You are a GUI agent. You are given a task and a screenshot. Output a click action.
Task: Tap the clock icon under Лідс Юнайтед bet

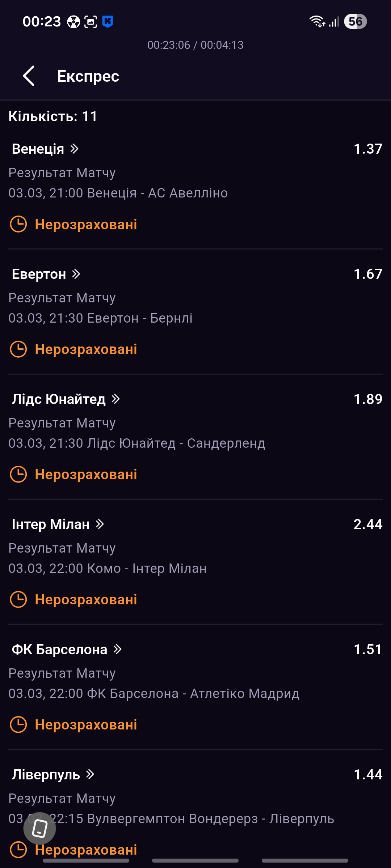click(18, 475)
